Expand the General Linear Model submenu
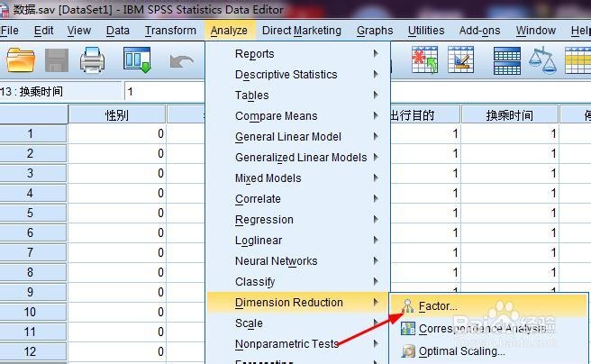The height and width of the screenshot is (364, 591). (x=298, y=136)
